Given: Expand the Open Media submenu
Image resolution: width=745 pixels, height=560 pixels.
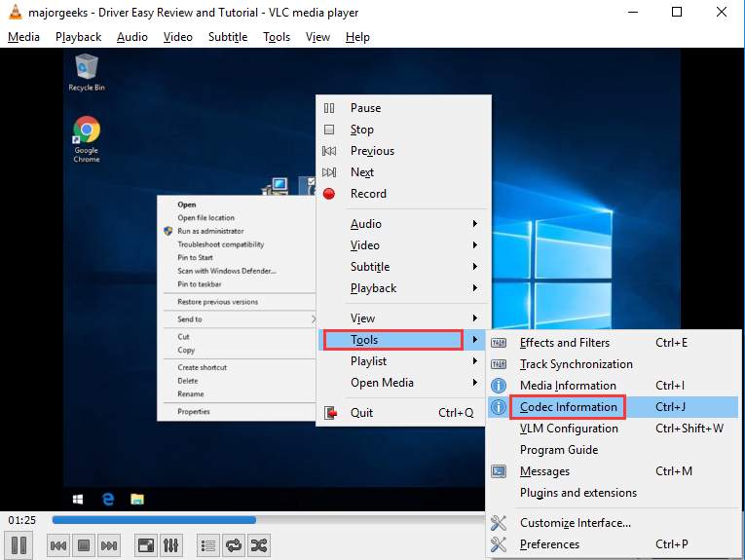Looking at the screenshot, I should point(403,383).
